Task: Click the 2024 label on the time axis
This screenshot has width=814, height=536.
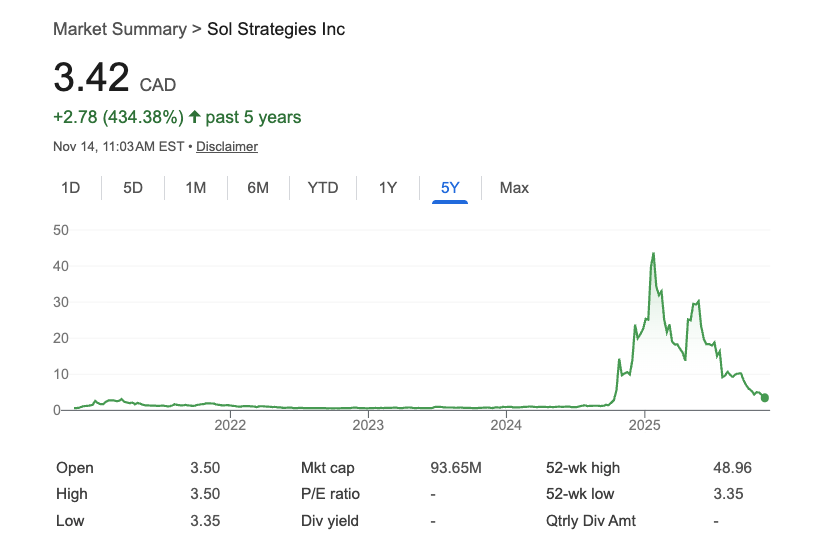Action: coord(507,424)
